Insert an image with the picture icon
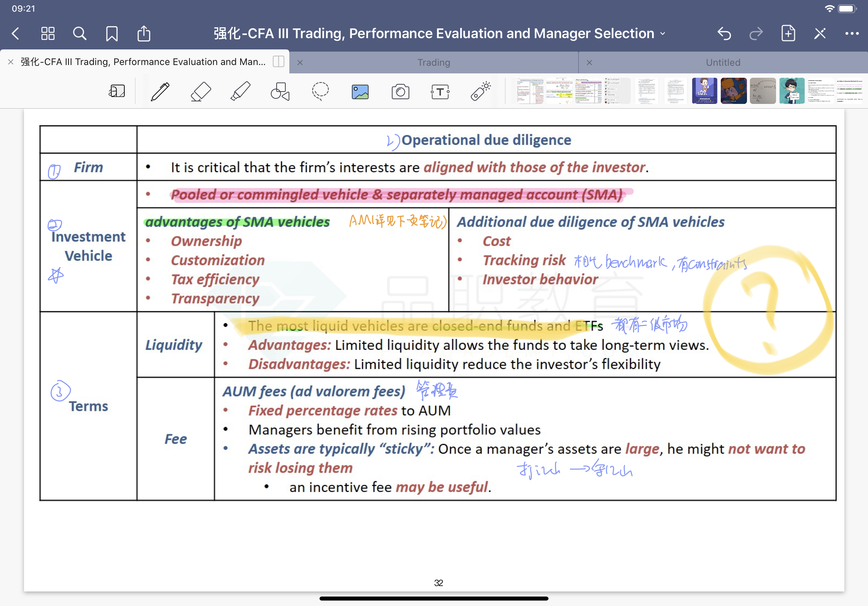868x606 pixels. click(x=360, y=92)
